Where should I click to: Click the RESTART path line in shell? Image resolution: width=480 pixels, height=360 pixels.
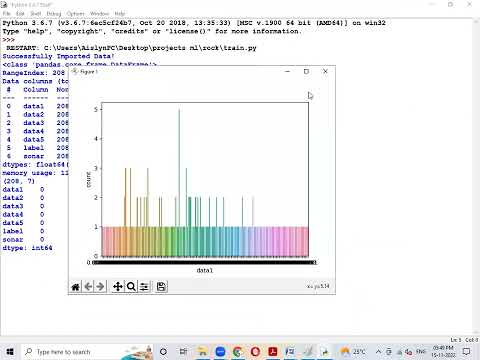tap(131, 48)
